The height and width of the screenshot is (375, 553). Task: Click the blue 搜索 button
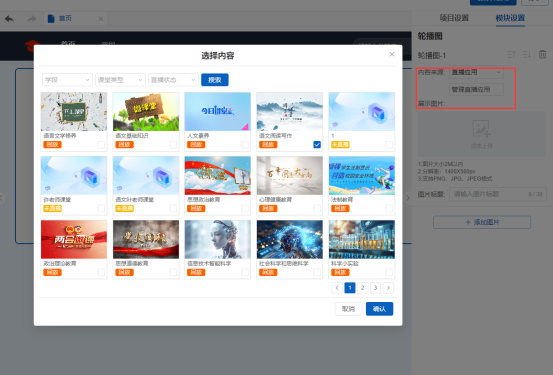pos(215,80)
